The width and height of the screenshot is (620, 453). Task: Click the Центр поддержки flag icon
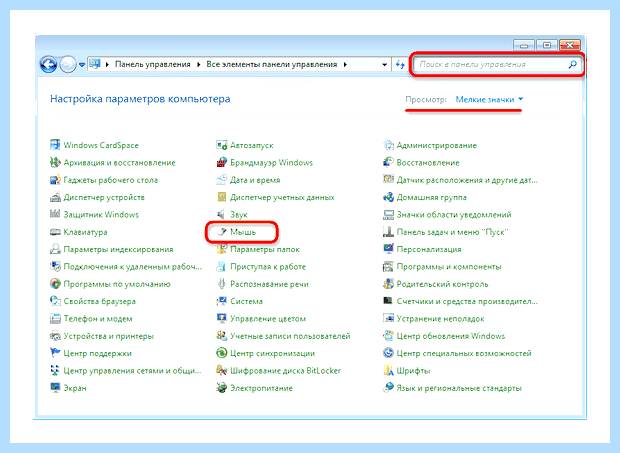click(x=55, y=353)
